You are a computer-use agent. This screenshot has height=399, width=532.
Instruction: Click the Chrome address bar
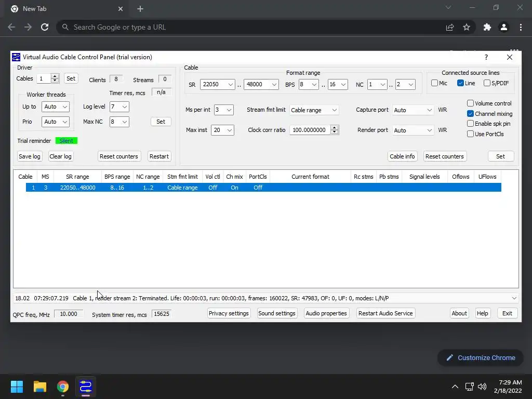[x=251, y=27]
